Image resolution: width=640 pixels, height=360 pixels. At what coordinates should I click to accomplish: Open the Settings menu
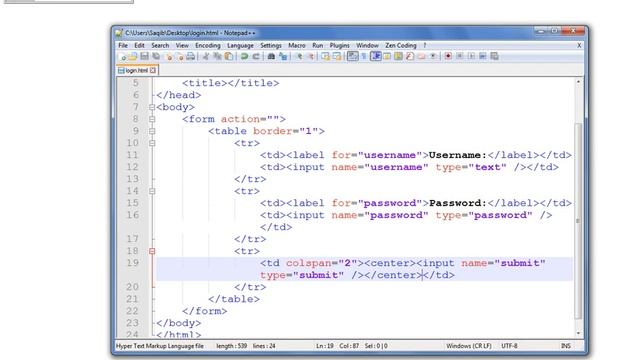[x=271, y=45]
